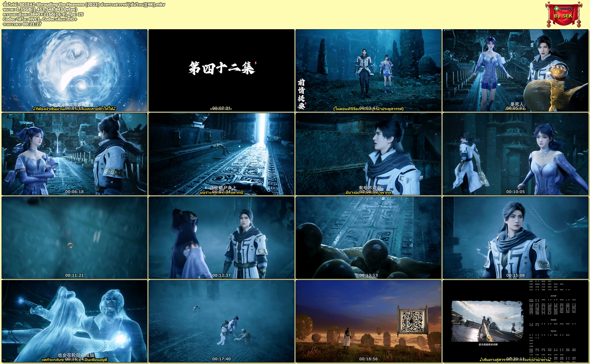This screenshot has height=364, width=590.
Task: Click the QR code scroll in sunset frame
Action: 412,321
